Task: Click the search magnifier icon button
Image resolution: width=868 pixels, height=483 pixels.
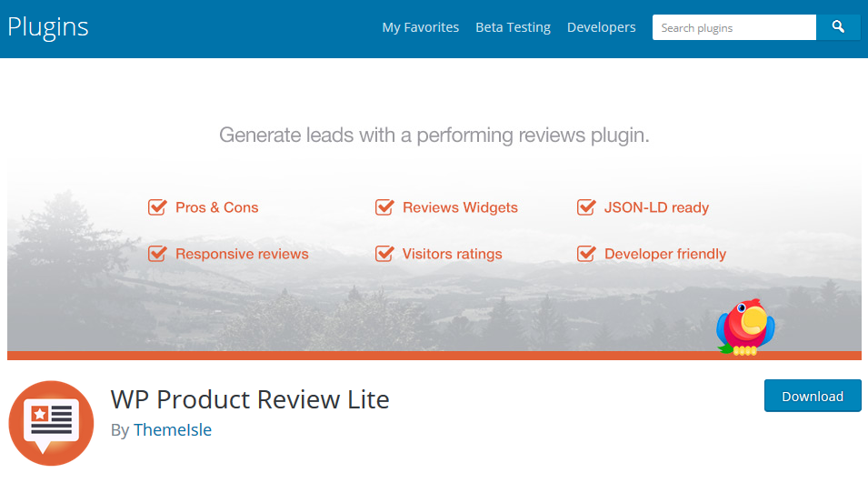Action: coord(838,27)
